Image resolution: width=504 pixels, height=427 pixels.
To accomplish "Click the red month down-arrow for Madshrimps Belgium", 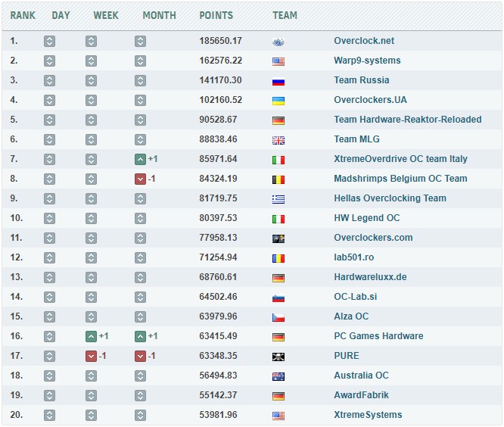I will [140, 179].
